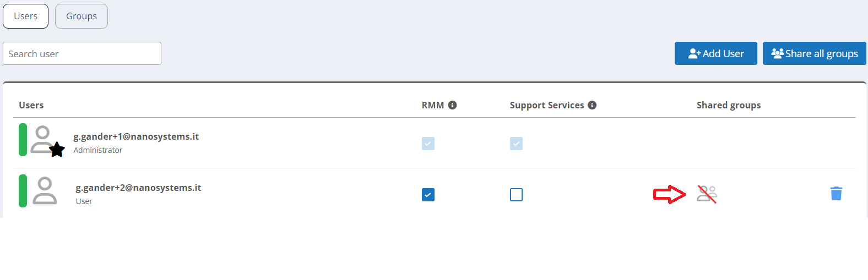This screenshot has width=868, height=280.
Task: Open the Users tab
Action: [25, 16]
